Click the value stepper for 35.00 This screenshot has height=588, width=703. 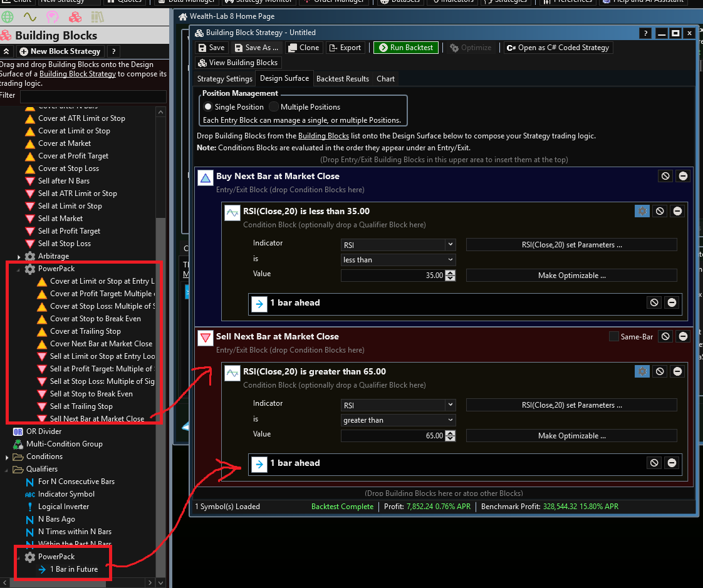[450, 276]
